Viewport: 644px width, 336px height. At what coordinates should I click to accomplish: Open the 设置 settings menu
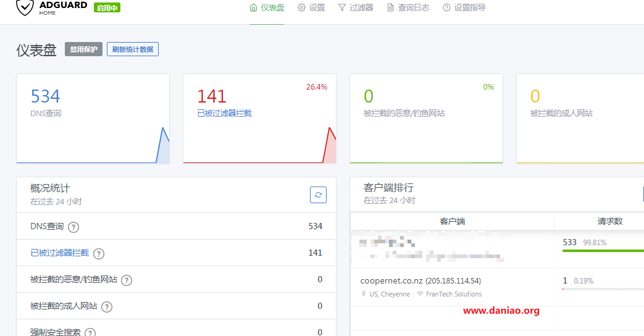[311, 8]
